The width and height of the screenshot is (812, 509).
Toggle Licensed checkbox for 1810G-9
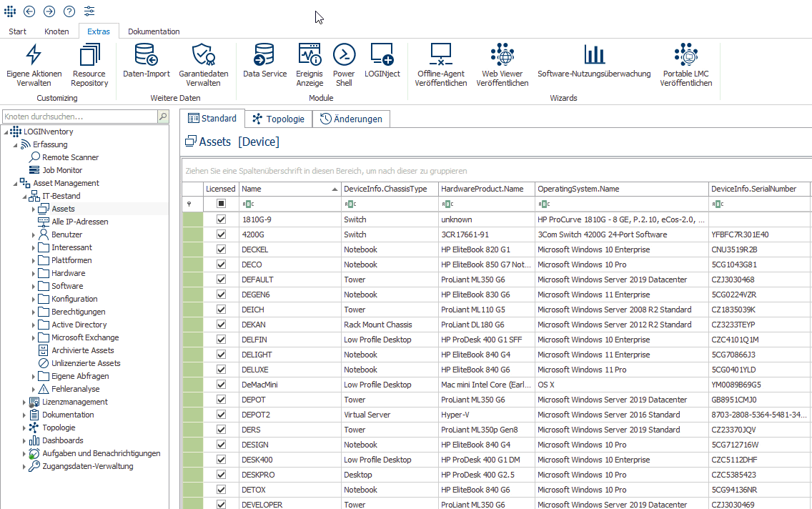[221, 219]
